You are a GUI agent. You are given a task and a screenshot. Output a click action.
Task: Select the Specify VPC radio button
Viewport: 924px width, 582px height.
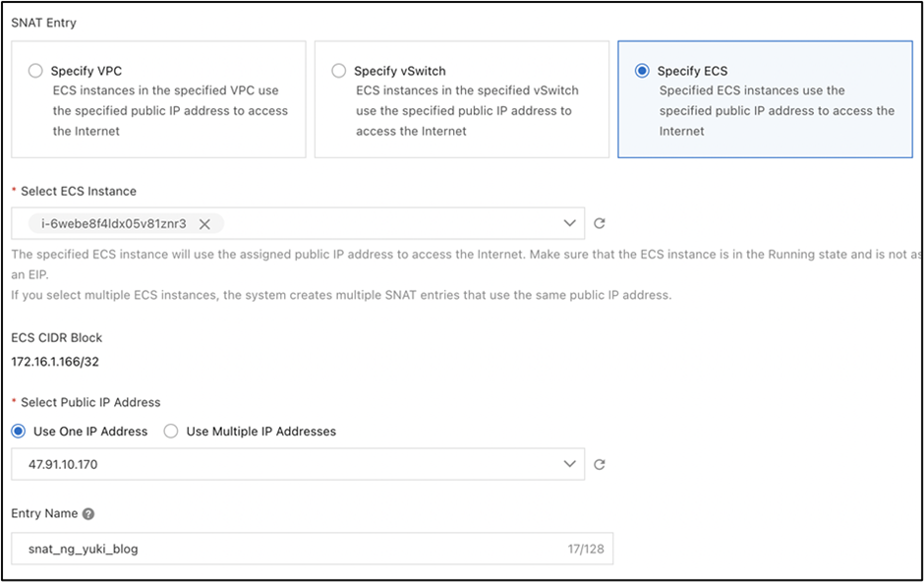pos(36,71)
